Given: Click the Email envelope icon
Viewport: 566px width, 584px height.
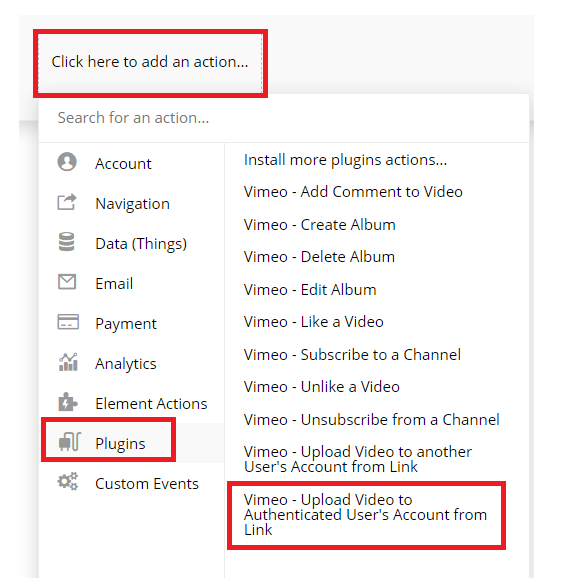Looking at the screenshot, I should tap(67, 282).
